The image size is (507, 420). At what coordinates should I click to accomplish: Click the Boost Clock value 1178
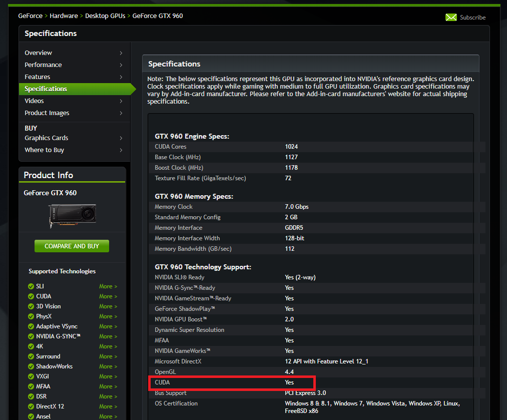tap(291, 168)
